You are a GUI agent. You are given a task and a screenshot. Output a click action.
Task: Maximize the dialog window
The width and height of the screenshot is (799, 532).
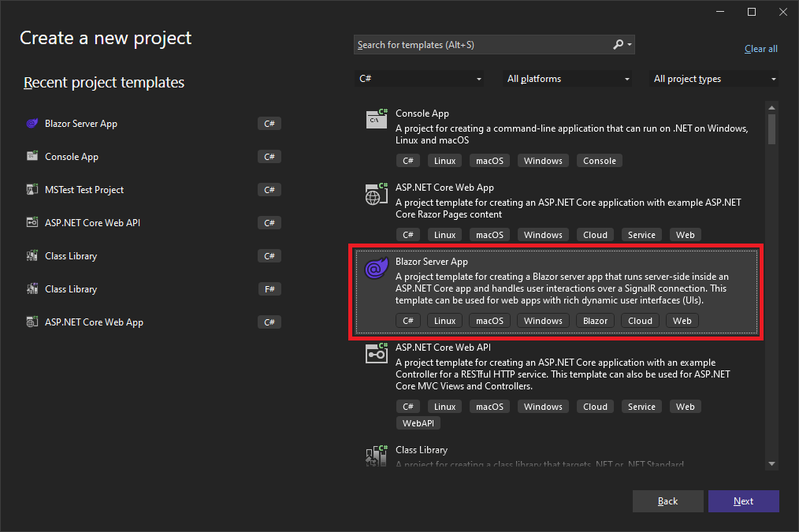752,12
